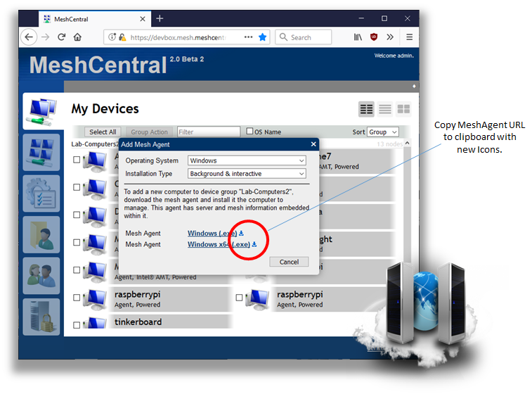Switch to desktop thumbnails view icon

(x=403, y=109)
